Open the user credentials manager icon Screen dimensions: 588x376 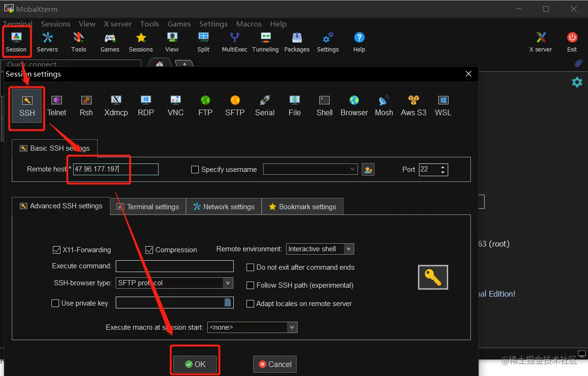tap(368, 169)
